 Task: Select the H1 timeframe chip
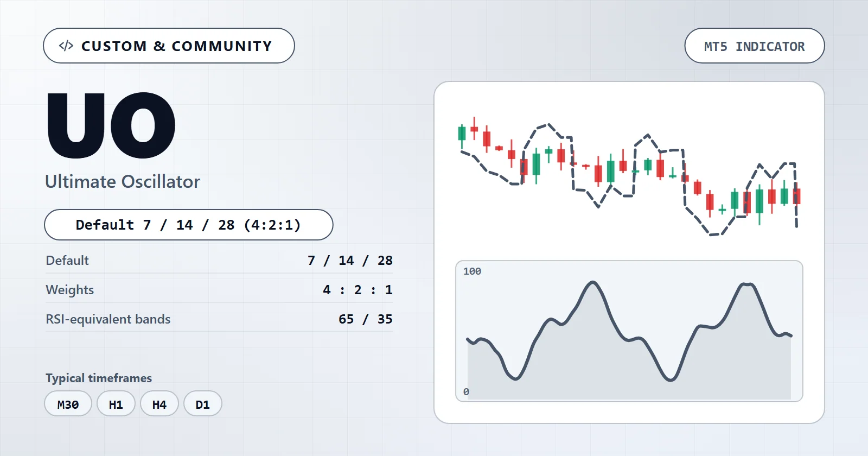[116, 404]
